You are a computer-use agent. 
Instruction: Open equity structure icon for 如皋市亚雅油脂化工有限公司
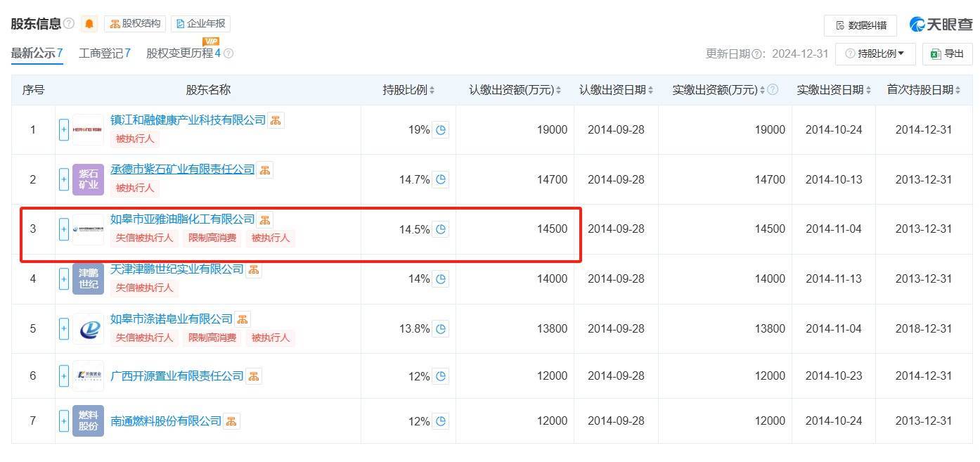264,219
